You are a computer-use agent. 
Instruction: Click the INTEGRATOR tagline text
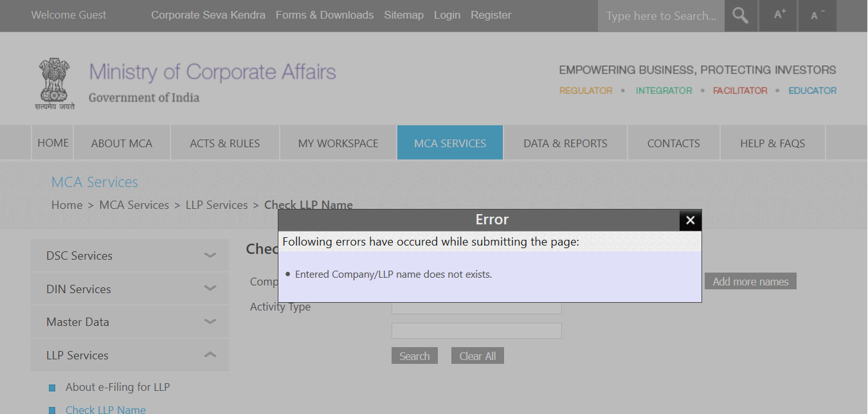coord(664,91)
